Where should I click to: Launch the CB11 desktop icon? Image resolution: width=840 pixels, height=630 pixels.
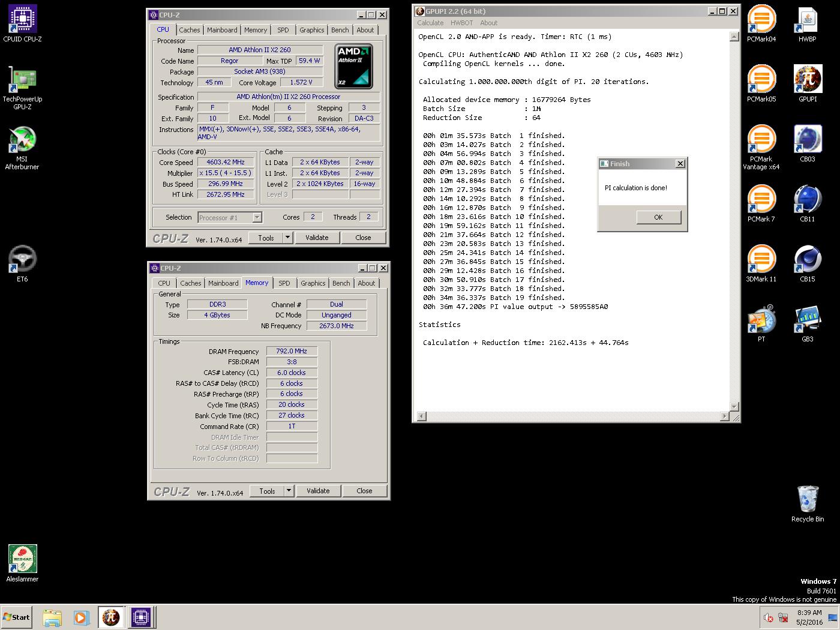point(808,204)
